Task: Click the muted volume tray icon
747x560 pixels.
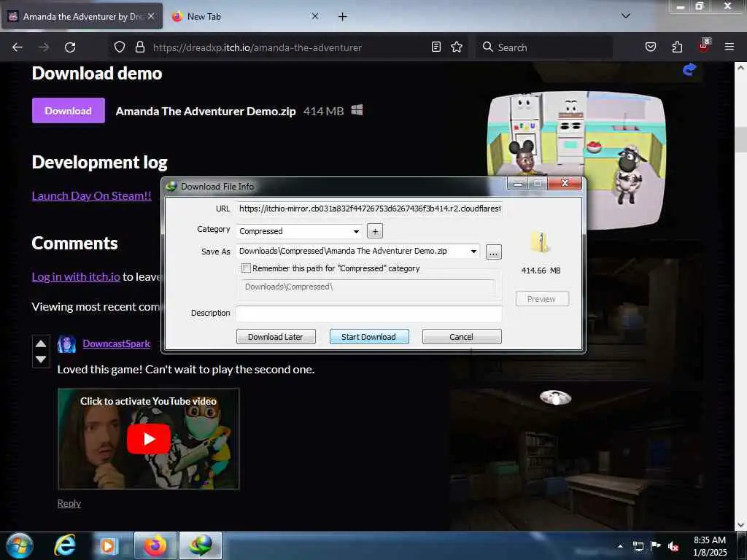Action: (x=673, y=547)
